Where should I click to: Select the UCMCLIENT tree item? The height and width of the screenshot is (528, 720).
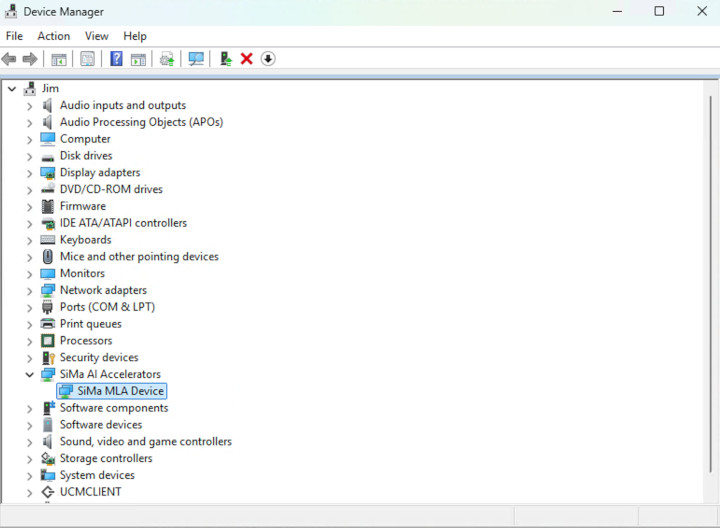click(90, 492)
